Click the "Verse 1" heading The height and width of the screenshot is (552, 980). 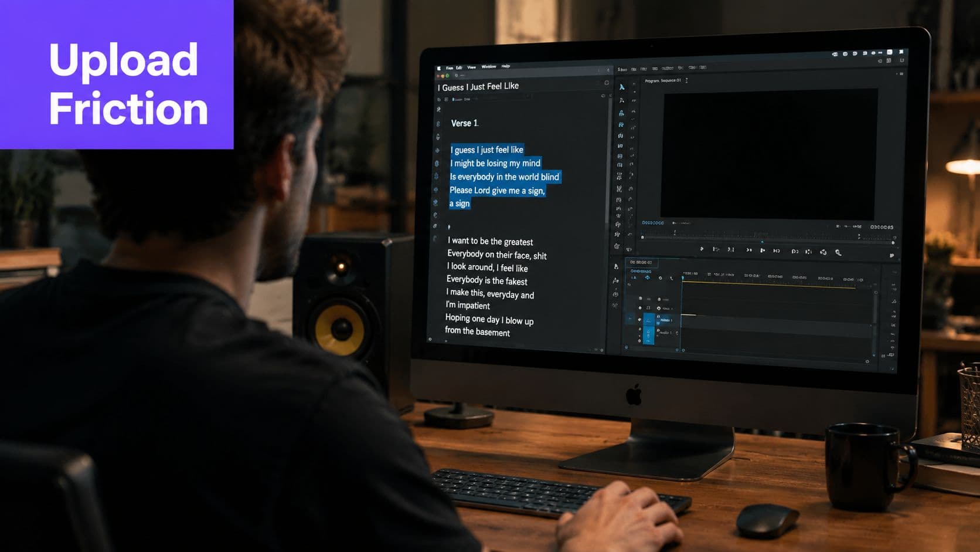point(464,123)
